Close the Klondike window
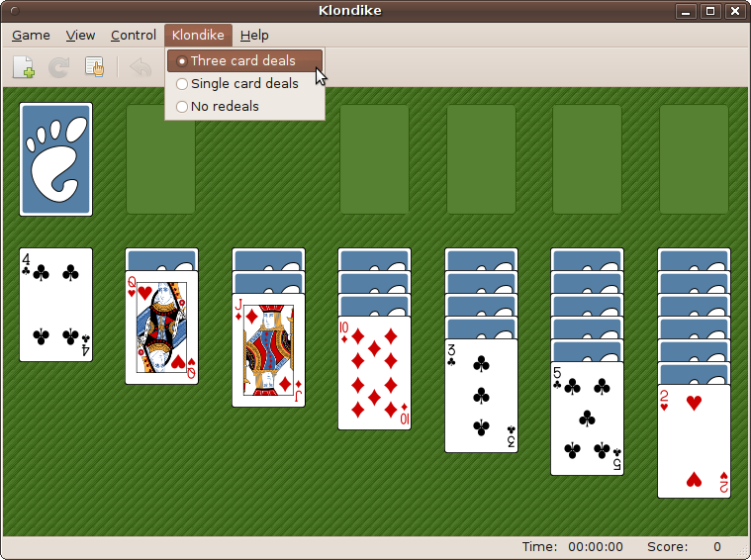 735,11
